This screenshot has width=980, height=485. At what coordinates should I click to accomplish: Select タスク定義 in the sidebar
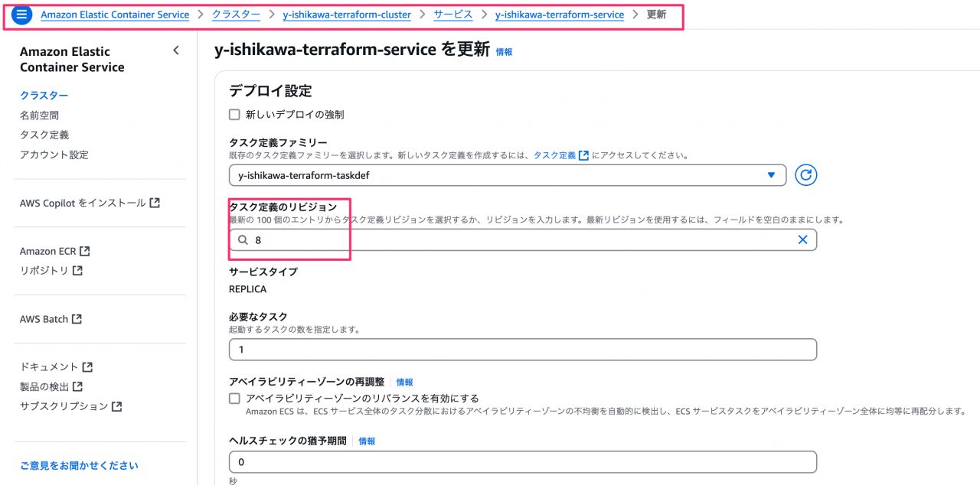tap(44, 135)
